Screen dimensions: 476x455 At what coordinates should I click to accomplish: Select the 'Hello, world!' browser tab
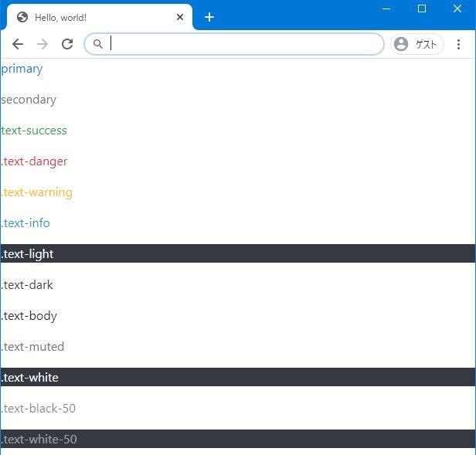click(x=99, y=17)
